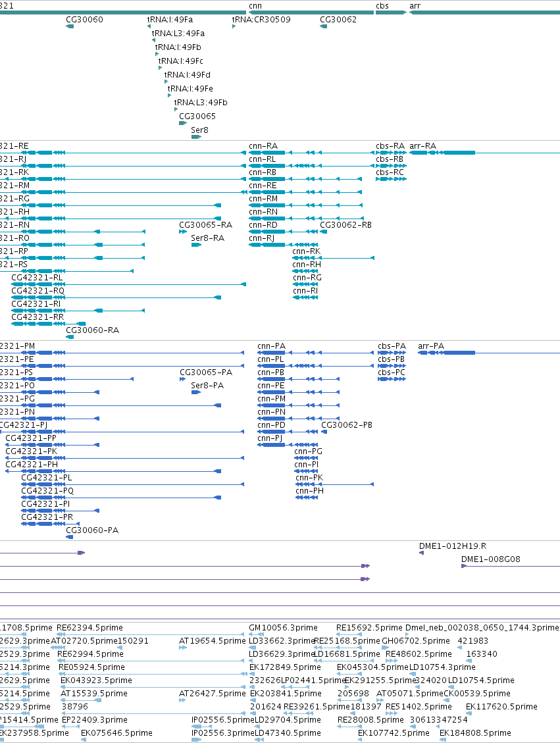Select the DME1-012H19.R feature label

click(453, 546)
